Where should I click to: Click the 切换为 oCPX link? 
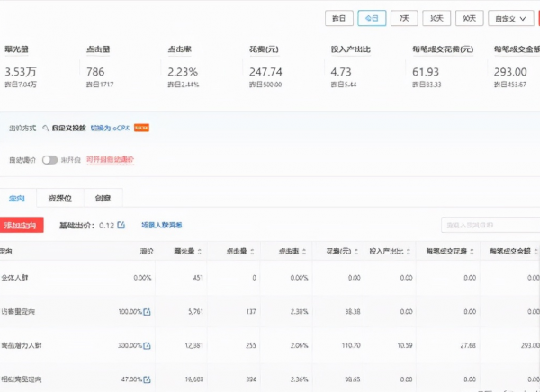pos(110,128)
